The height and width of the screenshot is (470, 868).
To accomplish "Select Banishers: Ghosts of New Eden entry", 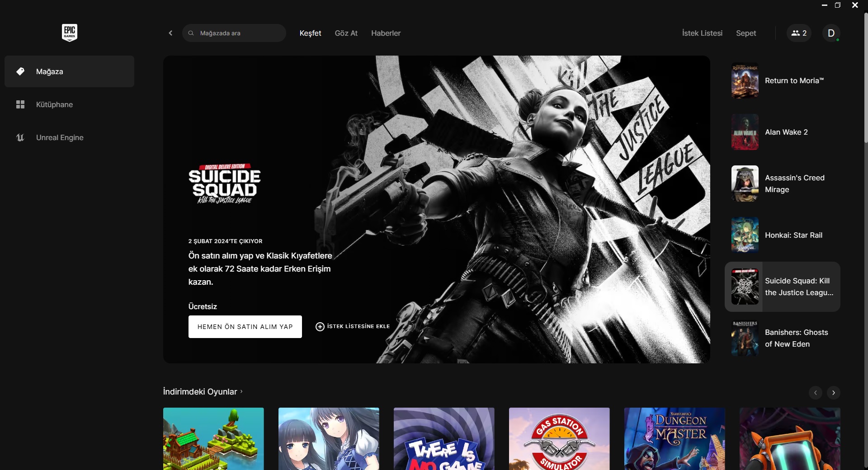I will pos(783,338).
